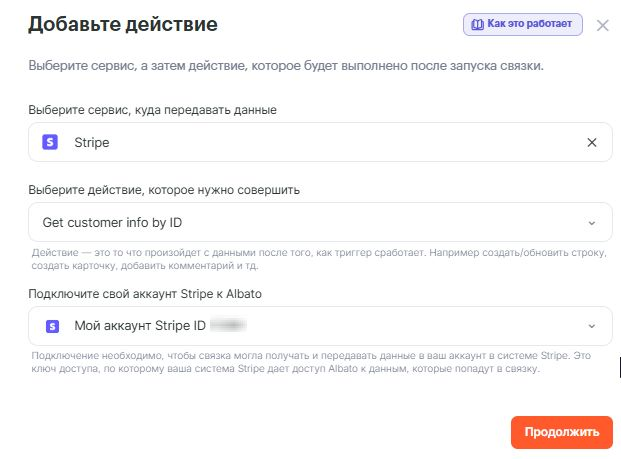Open the "Мой аккаунт Stripe ID" selector
Image resolution: width=621 pixels, height=459 pixels.
point(300,326)
